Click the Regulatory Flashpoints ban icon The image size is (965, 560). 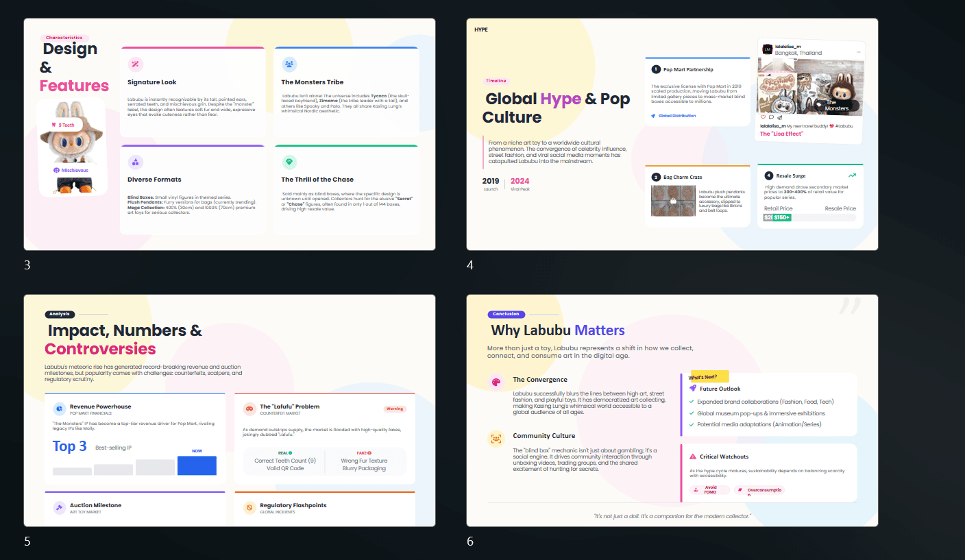click(x=249, y=507)
